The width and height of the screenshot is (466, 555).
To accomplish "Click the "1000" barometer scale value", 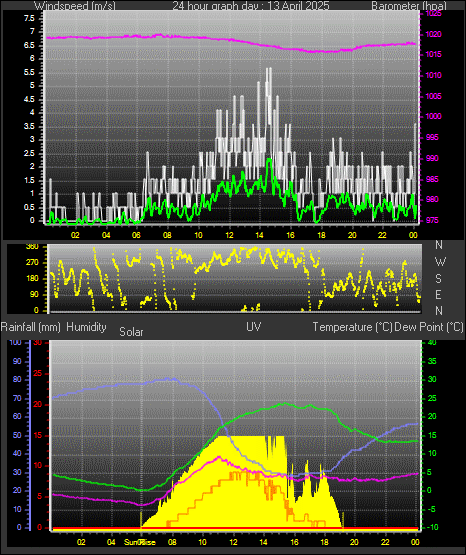I will [x=433, y=116].
